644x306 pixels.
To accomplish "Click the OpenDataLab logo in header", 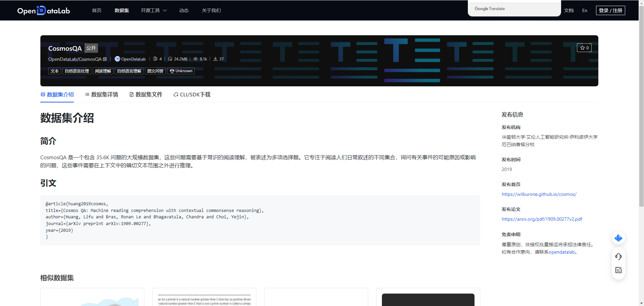I will pyautogui.click(x=43, y=10).
